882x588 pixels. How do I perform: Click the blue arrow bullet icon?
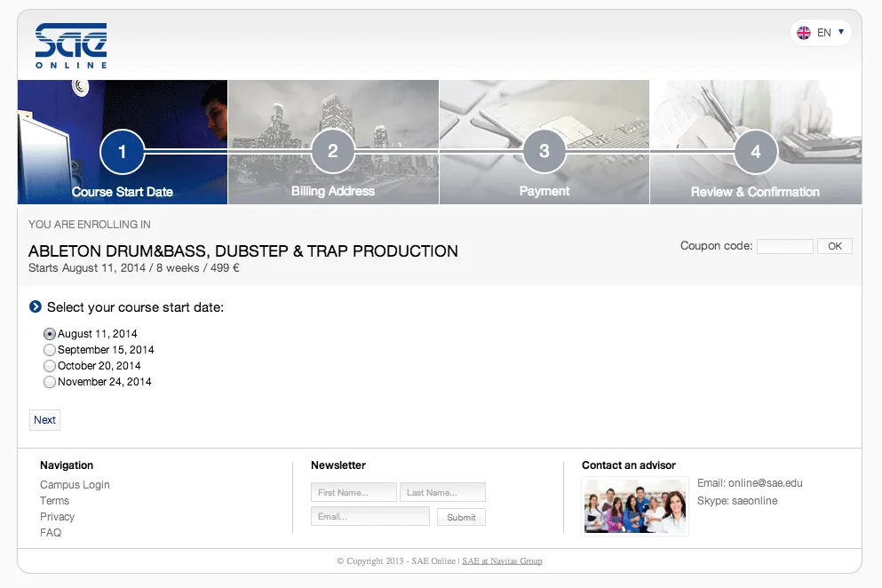pyautogui.click(x=35, y=306)
